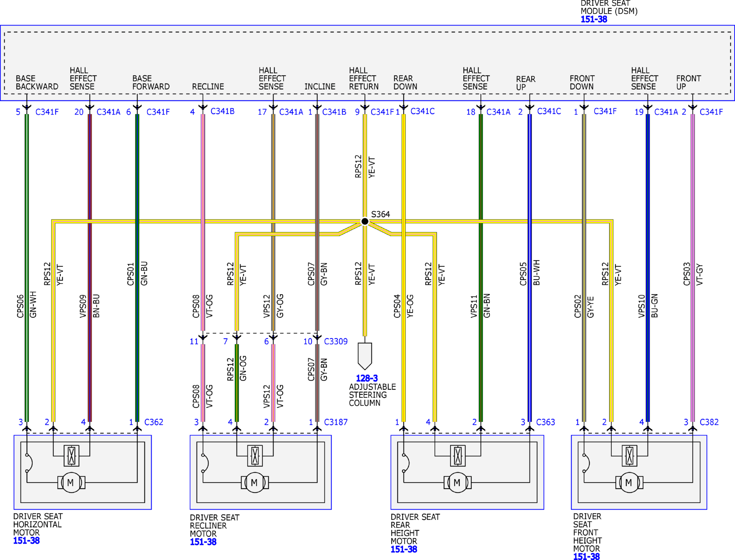
Task: Select the Hall sensor symbol in the Rear Height Motor
Action: pyautogui.click(x=458, y=456)
